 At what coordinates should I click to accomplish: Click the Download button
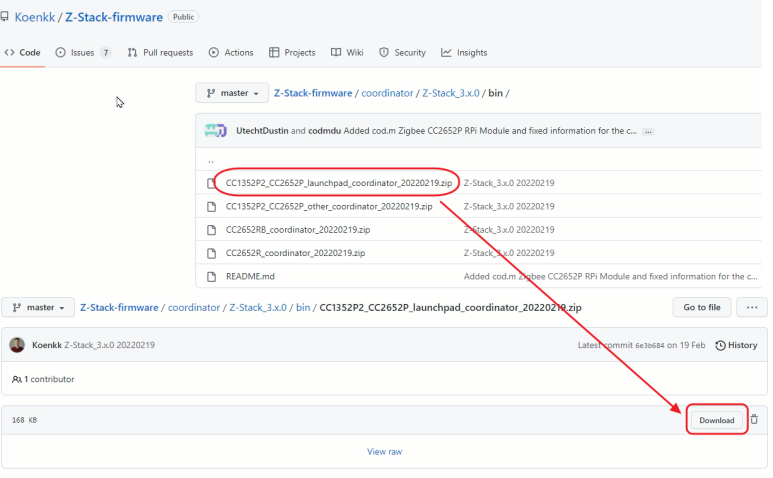pos(717,420)
